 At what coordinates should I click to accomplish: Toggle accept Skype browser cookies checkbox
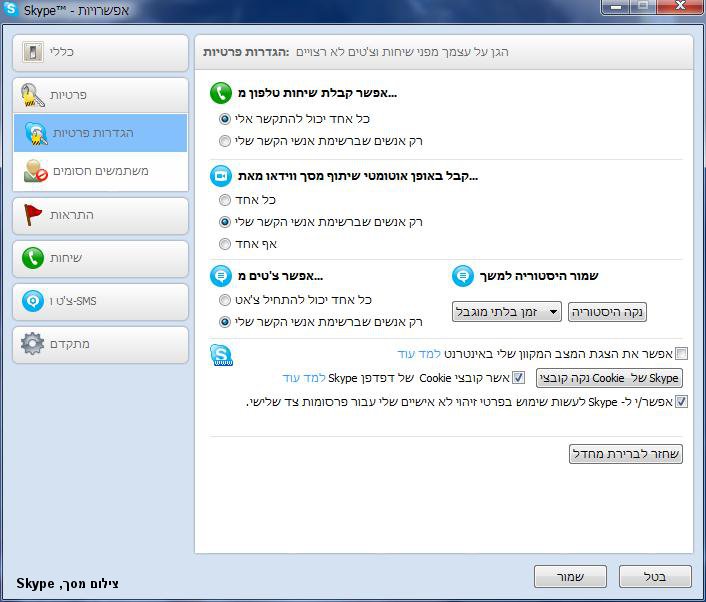(519, 377)
